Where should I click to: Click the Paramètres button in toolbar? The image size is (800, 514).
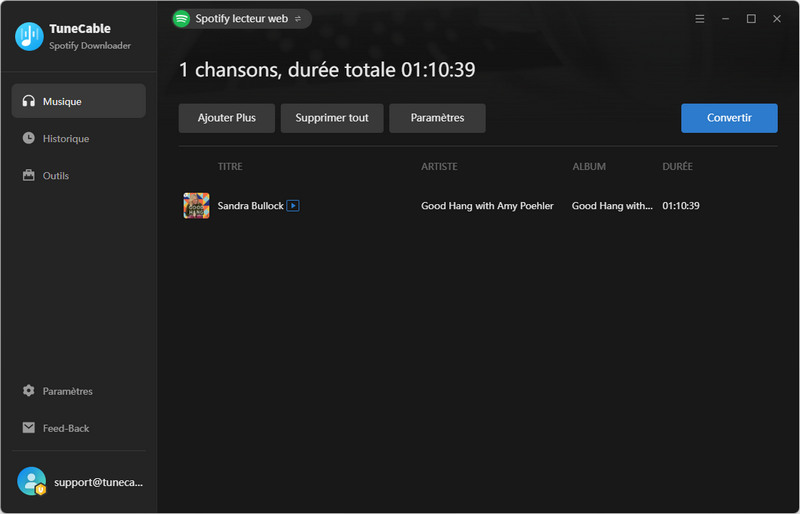[x=437, y=118]
